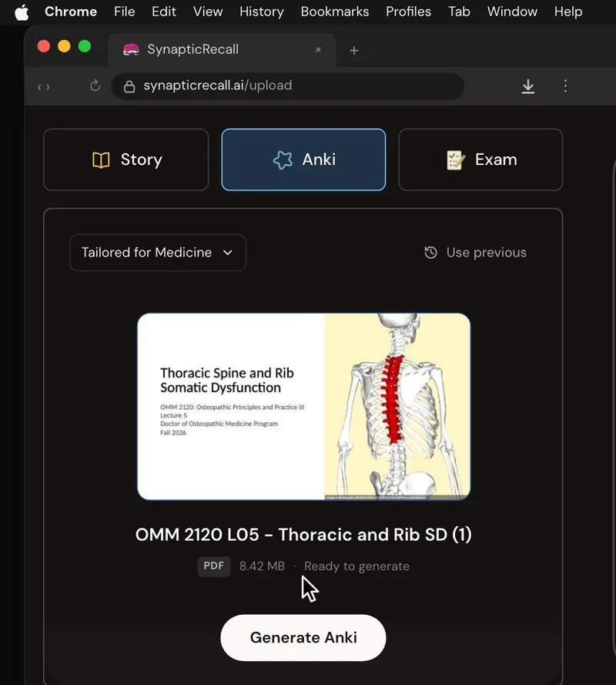
Task: Click the checklist icon on the Exam tab
Action: [x=455, y=160]
